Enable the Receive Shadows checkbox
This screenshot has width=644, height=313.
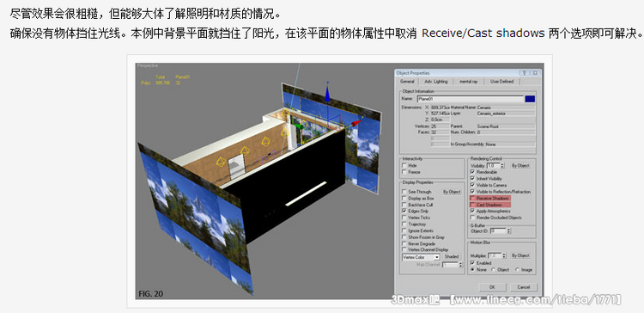(x=473, y=199)
